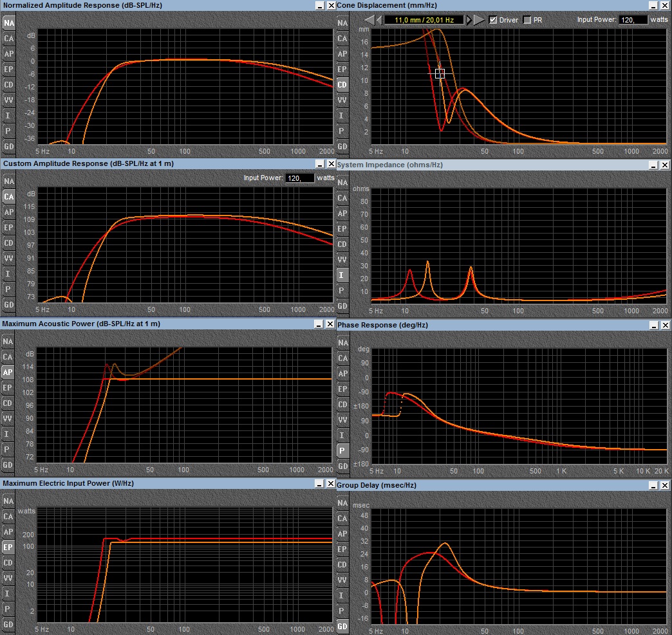Screen dimensions: 672x635
Task: Select NA button in Phase Response window
Action: tap(342, 343)
